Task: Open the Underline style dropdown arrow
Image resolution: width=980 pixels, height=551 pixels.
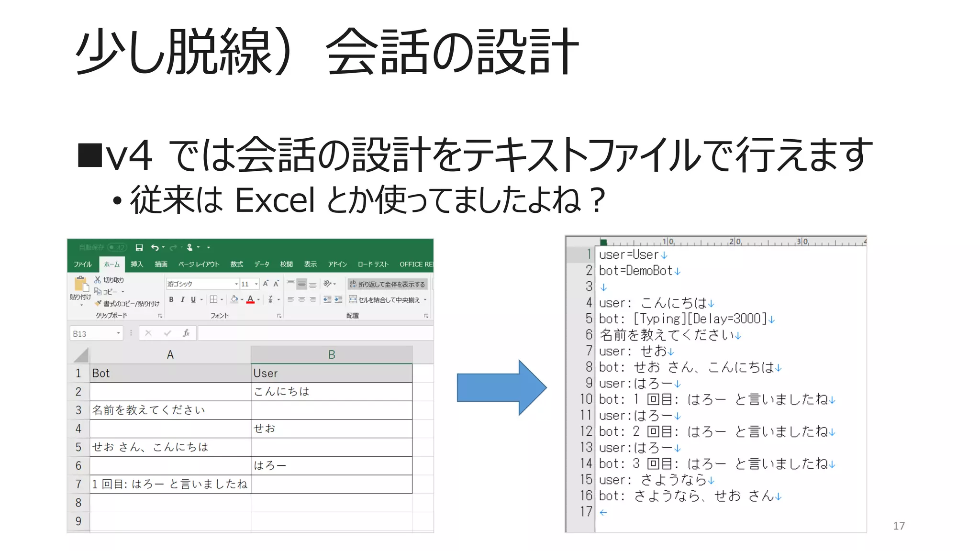Action: click(201, 299)
